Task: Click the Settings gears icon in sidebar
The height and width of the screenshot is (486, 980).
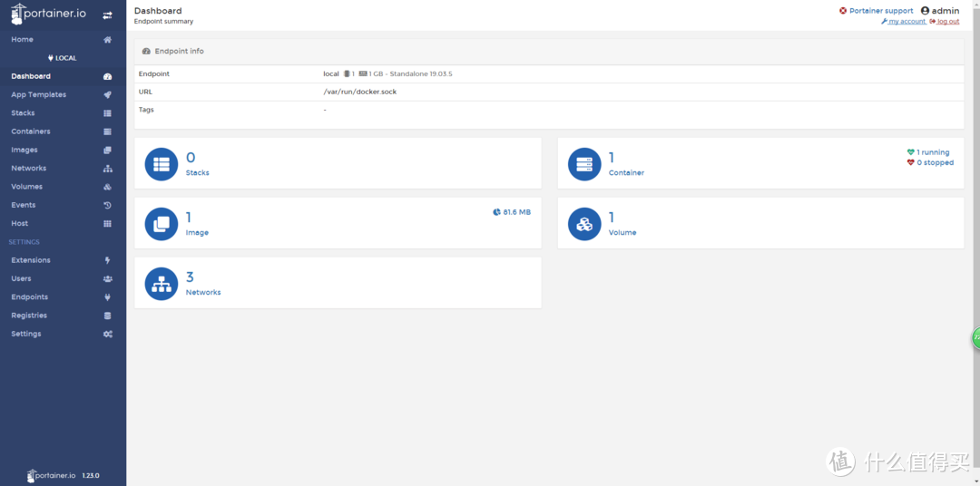Action: point(107,335)
